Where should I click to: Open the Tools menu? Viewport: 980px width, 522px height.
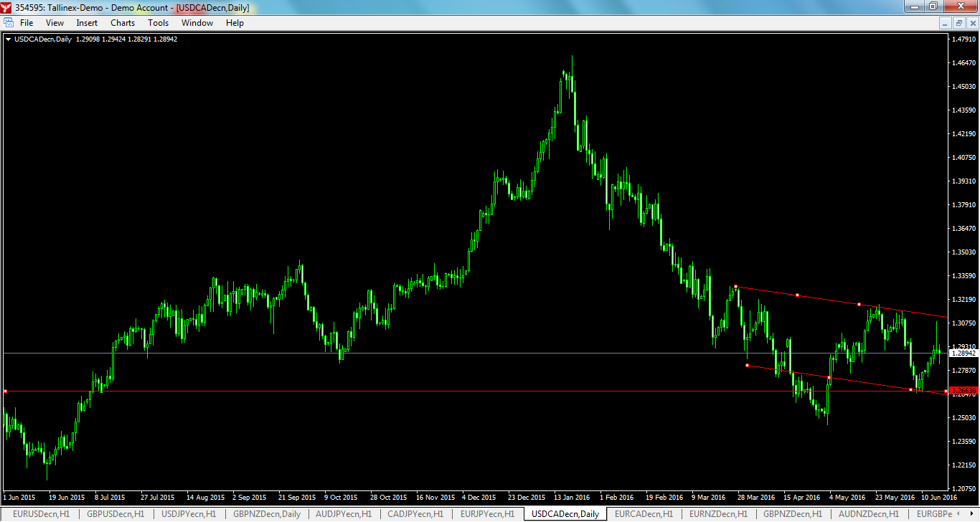[158, 22]
